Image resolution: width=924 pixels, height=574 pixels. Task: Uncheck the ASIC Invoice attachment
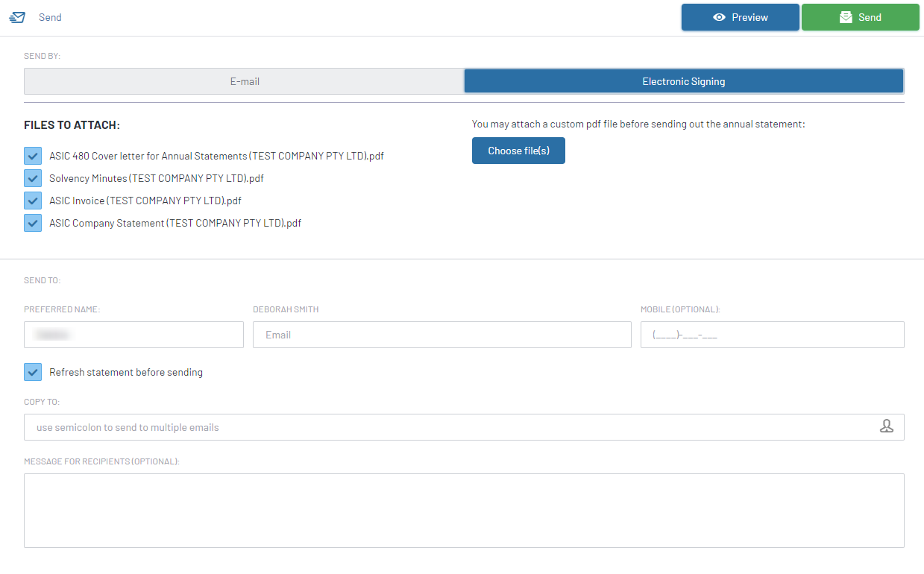click(x=32, y=200)
